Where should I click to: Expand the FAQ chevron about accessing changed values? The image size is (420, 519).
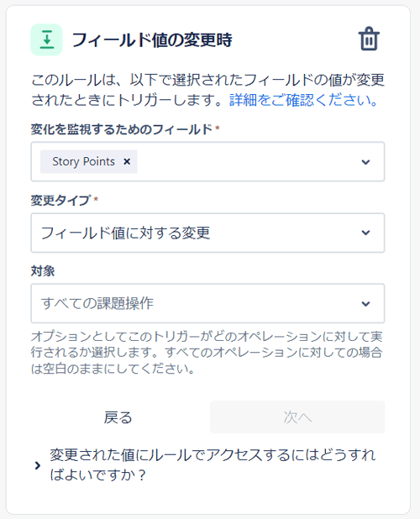coord(38,466)
